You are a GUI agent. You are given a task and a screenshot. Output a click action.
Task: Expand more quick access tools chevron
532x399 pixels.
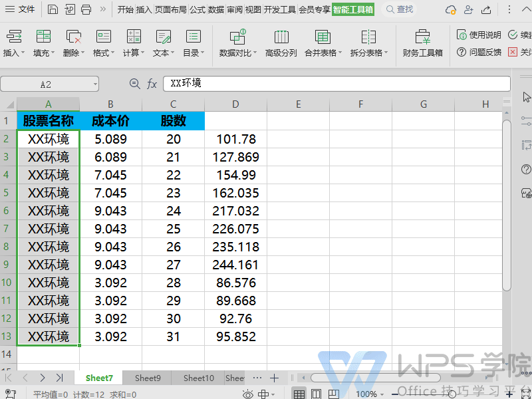click(103, 9)
